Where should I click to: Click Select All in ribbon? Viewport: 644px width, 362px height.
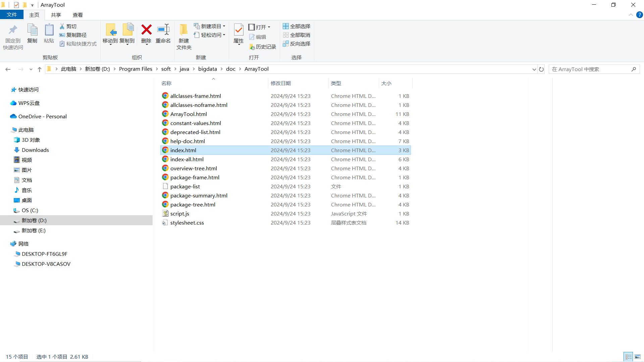[x=297, y=26]
